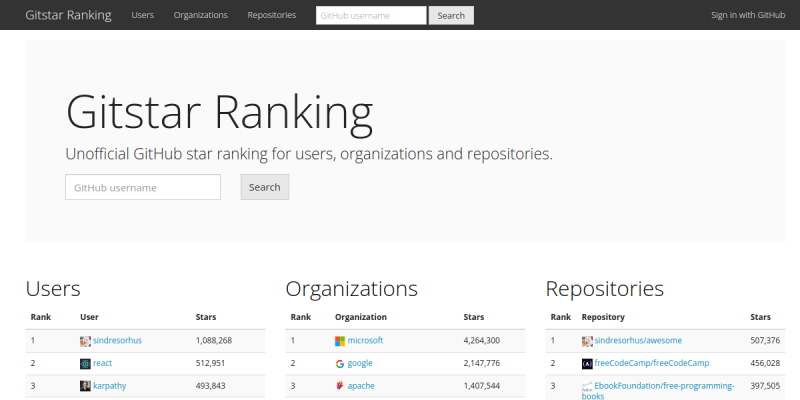Viewport: 800px width, 400px height.
Task: Open sindresorhus/awesome repository link
Action: tap(638, 340)
